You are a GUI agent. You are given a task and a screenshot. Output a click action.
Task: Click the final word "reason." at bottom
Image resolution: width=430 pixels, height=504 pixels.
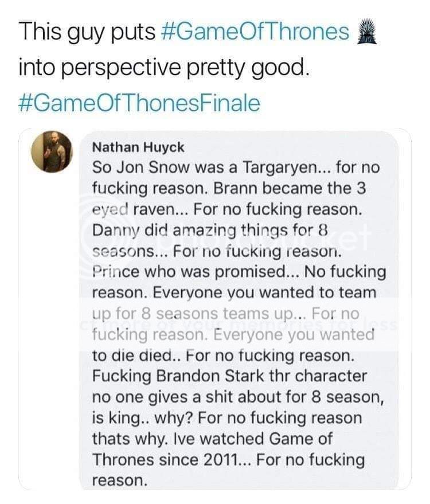tap(120, 480)
